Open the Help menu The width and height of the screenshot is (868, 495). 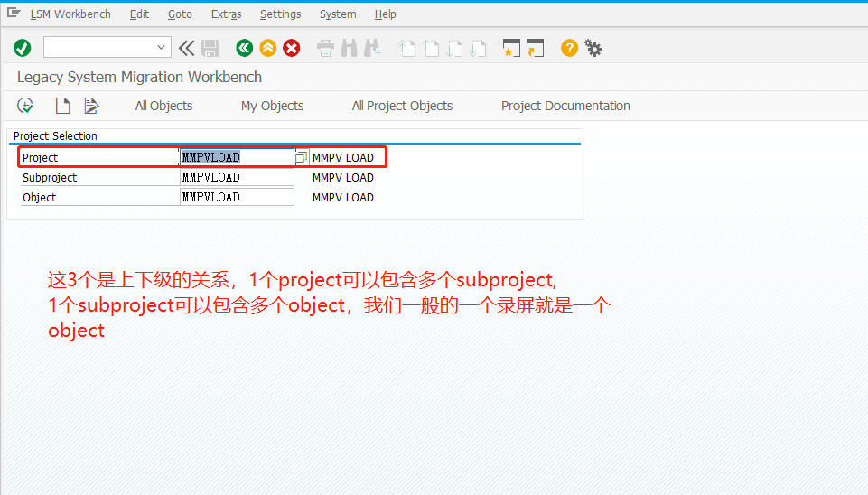point(386,14)
